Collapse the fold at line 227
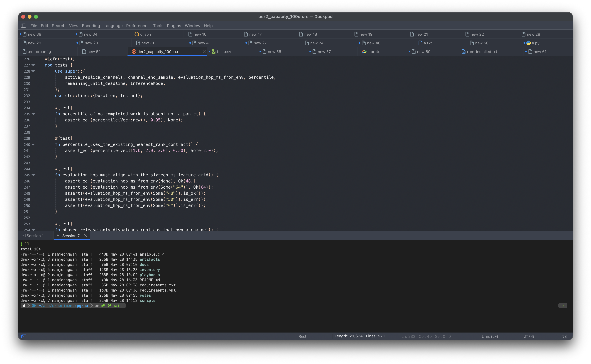 click(33, 65)
